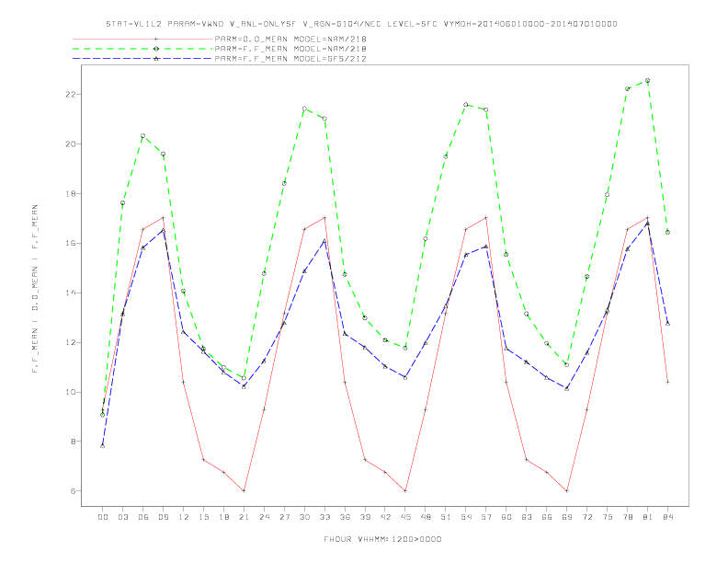Click y-axis tick label 14
Image resolution: width=728 pixels, height=563 pixels.
pos(71,293)
